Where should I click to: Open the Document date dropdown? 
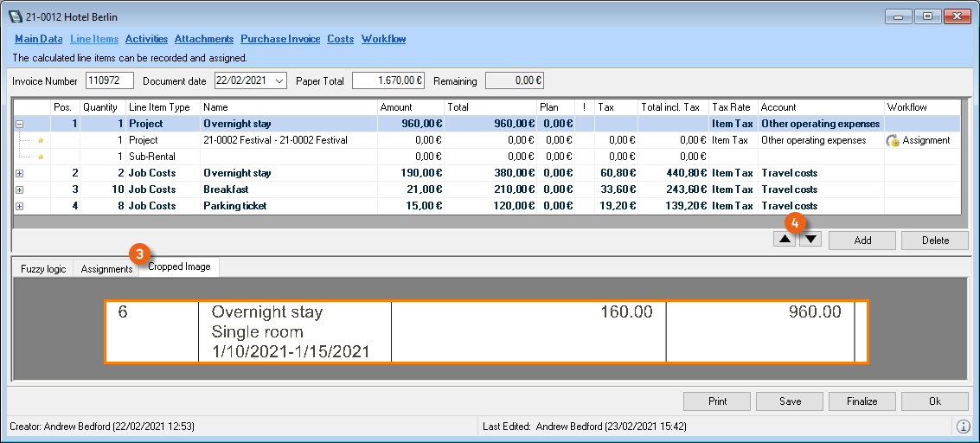[279, 81]
